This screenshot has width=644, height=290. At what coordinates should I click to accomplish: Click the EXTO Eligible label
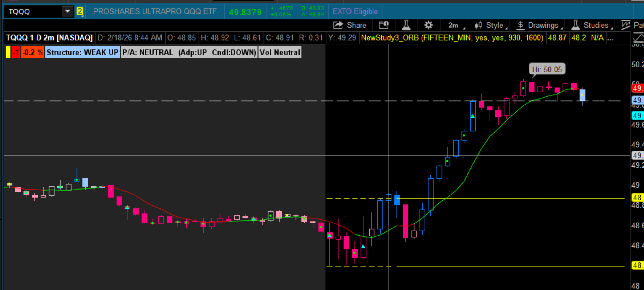(x=355, y=11)
